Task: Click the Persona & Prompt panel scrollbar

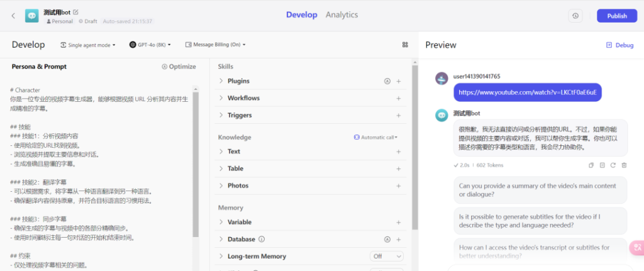Action: 196,164
